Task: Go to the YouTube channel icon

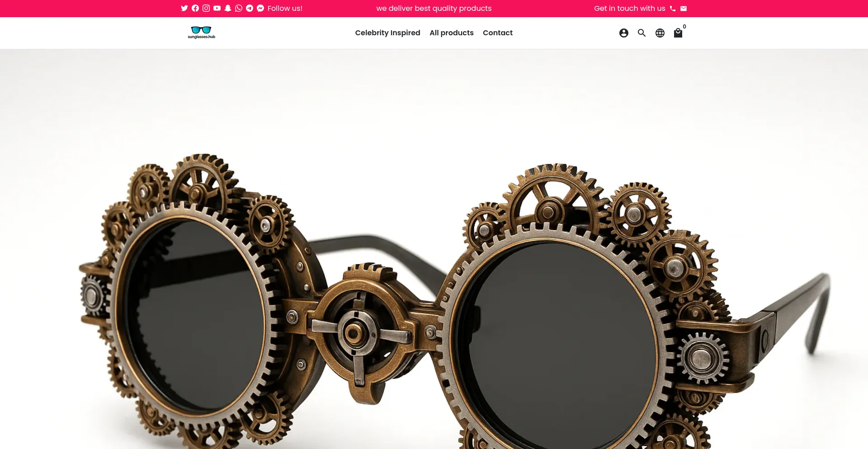Action: pyautogui.click(x=217, y=8)
